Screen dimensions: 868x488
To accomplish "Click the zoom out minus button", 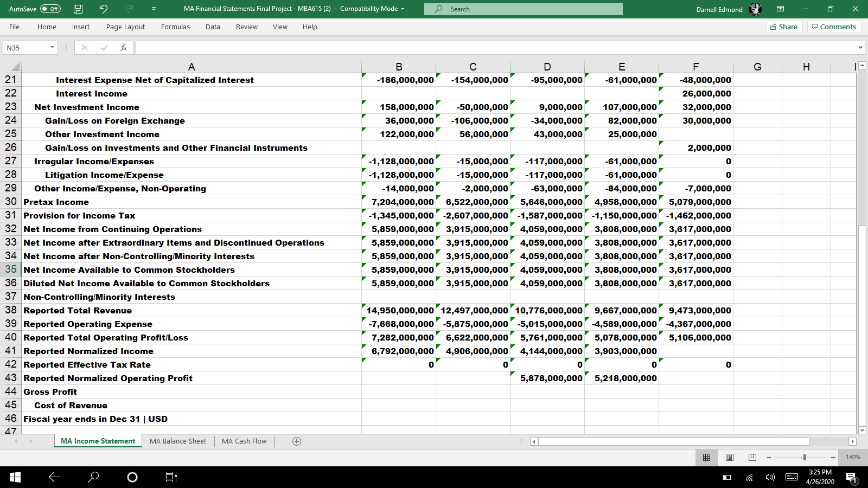I will click(x=769, y=457).
